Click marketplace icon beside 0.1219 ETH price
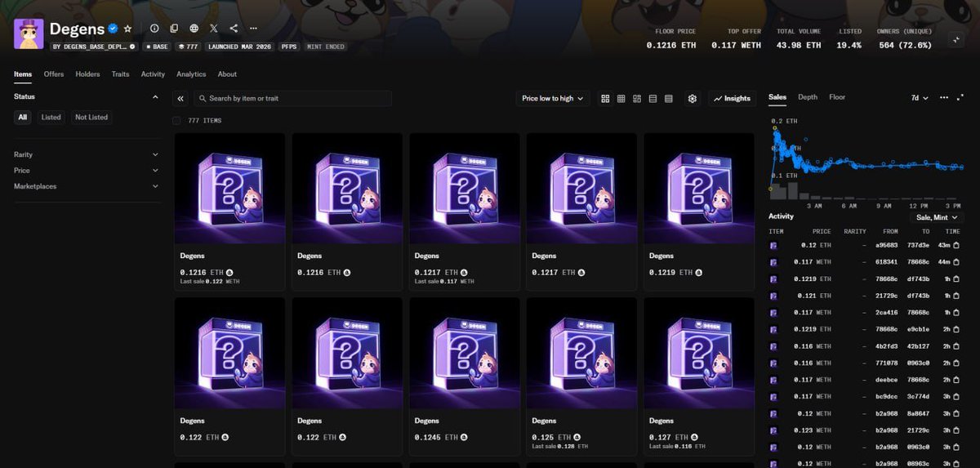The height and width of the screenshot is (468, 980). (698, 272)
